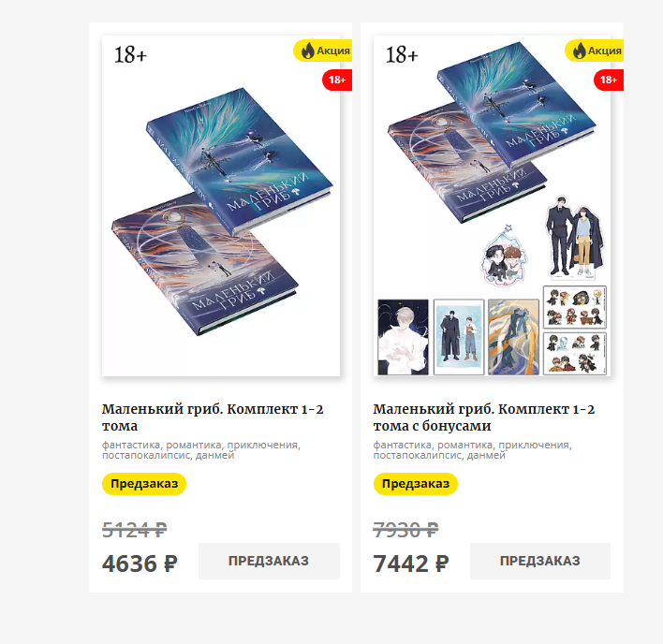Click yellow Предзаказ tag under first product
The image size is (663, 644).
pos(144,483)
